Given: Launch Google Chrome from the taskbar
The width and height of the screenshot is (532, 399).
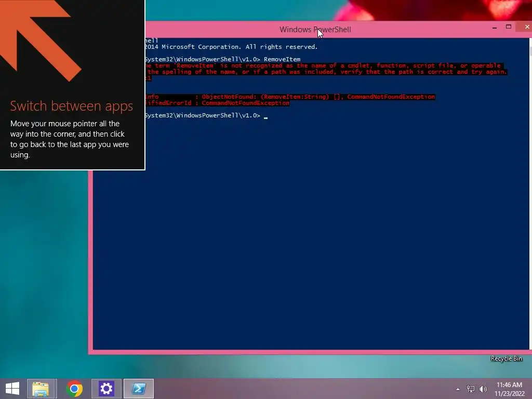Looking at the screenshot, I should (x=74, y=389).
